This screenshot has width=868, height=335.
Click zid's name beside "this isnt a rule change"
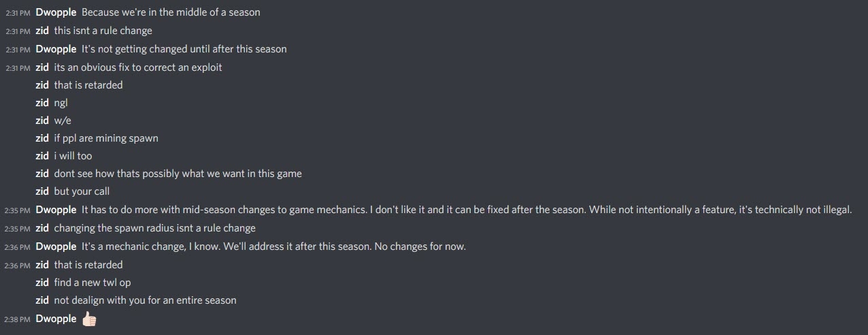coord(41,31)
